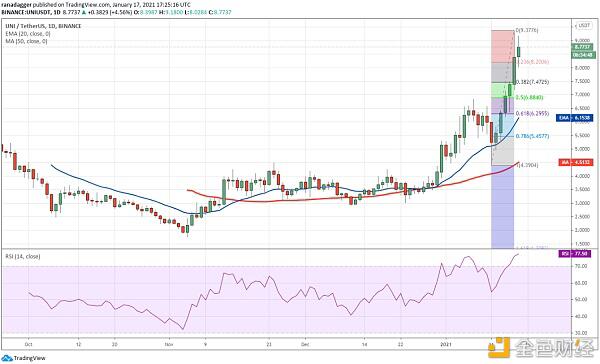Click the Oct date label on time axis
600x364 pixels.
tap(28, 344)
